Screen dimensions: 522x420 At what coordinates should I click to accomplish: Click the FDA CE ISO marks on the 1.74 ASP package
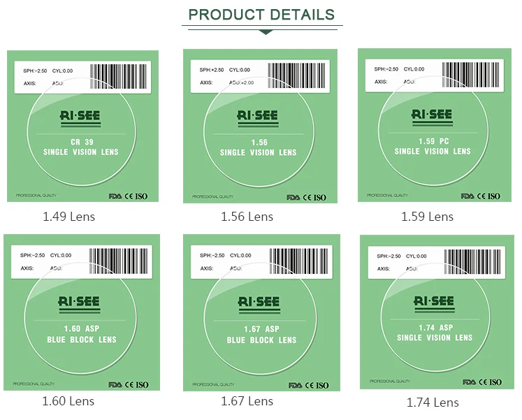[x=483, y=382]
